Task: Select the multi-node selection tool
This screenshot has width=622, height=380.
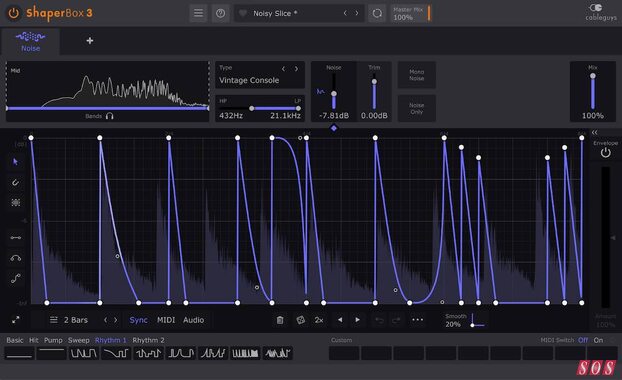Action: (x=15, y=202)
